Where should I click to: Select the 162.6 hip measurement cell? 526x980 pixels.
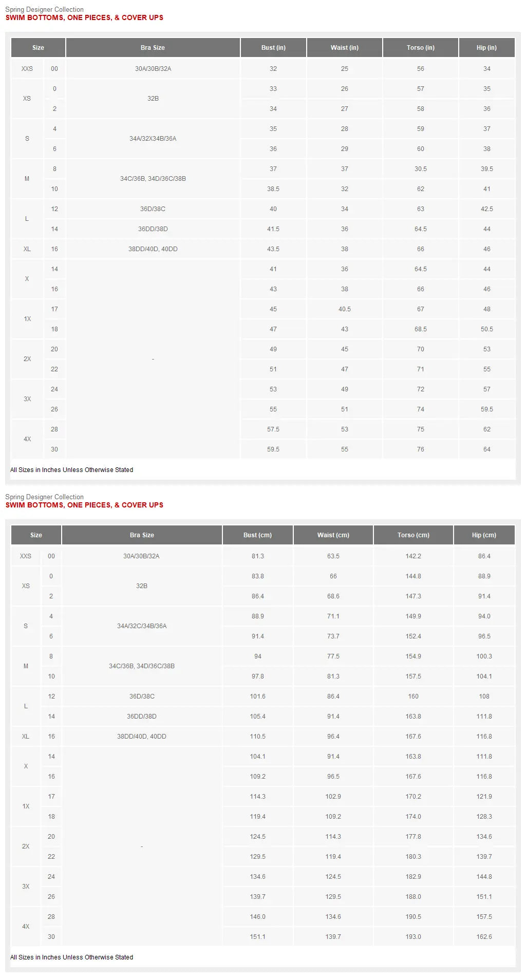coord(484,937)
